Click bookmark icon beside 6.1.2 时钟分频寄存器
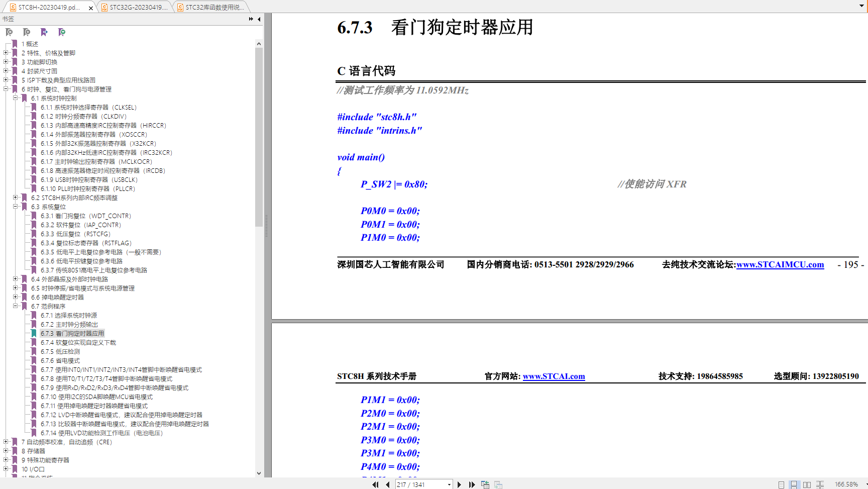 (x=34, y=116)
